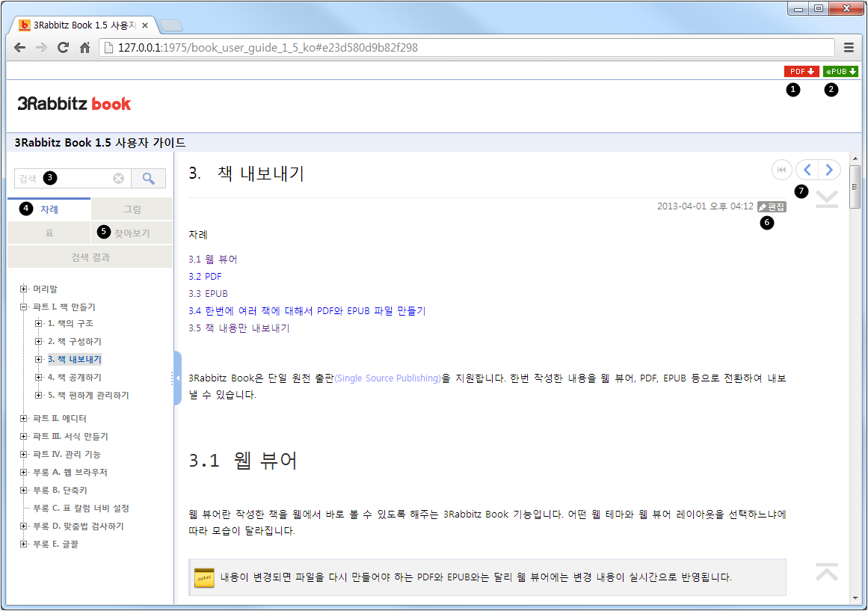Select 부록 C. 표 칼럼 너비 설정 item
The height and width of the screenshot is (611, 868).
point(81,509)
